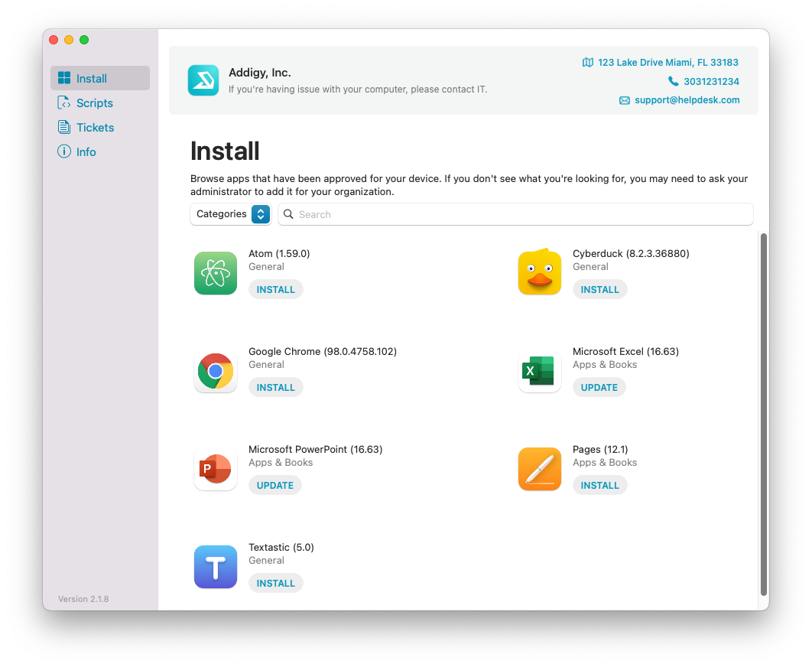Click the Cyberduck (8.2.3.36880) title
The height and width of the screenshot is (667, 812).
(631, 253)
